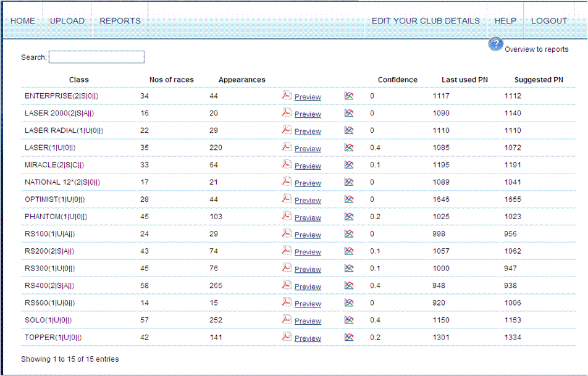Select the NATIONAL 12*(2|S|0||) class cell

(62, 182)
